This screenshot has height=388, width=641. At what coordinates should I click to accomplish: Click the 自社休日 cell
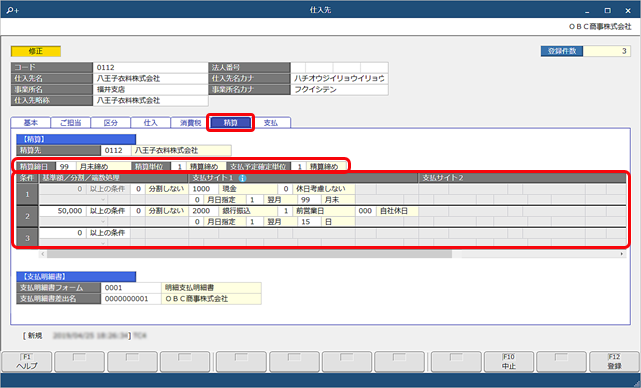coord(397,211)
